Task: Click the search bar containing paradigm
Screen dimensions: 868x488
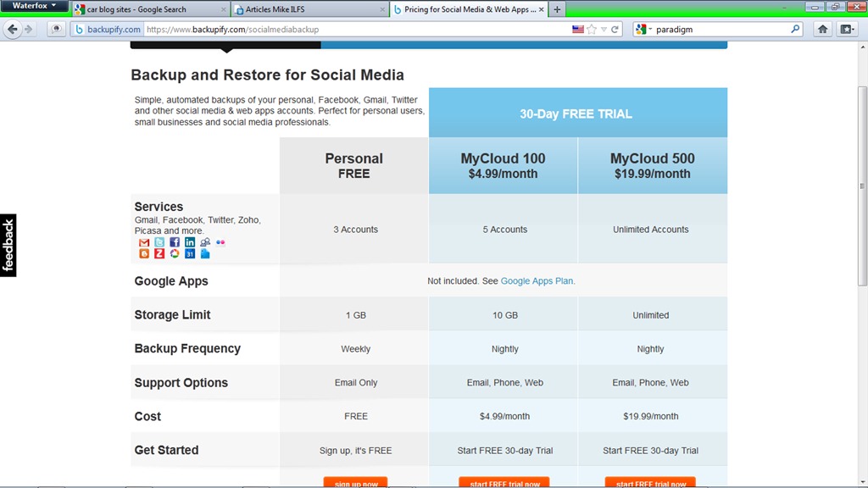Action: coord(721,29)
